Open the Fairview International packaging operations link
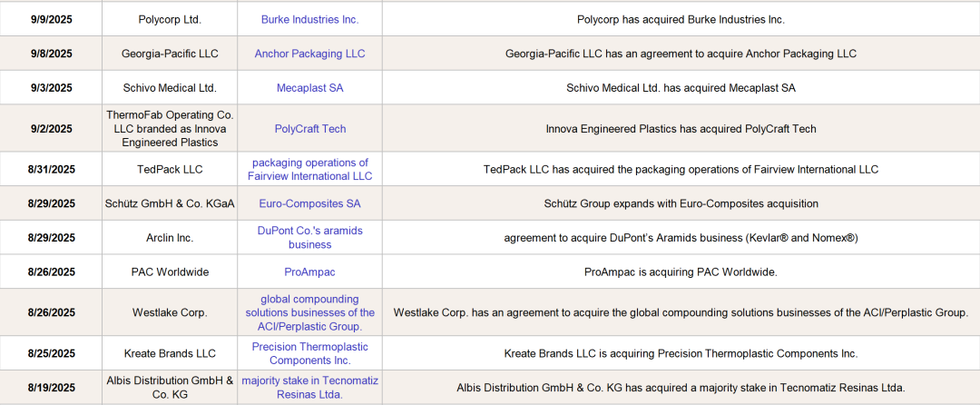This screenshot has width=980, height=405. [x=309, y=169]
